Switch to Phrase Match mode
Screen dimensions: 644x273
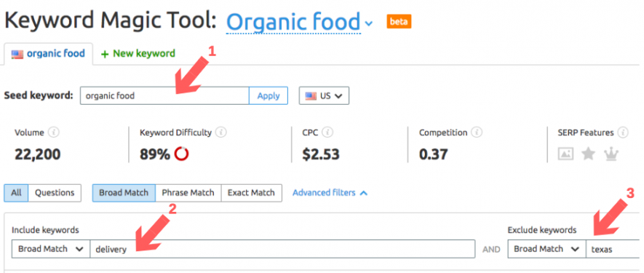(188, 193)
